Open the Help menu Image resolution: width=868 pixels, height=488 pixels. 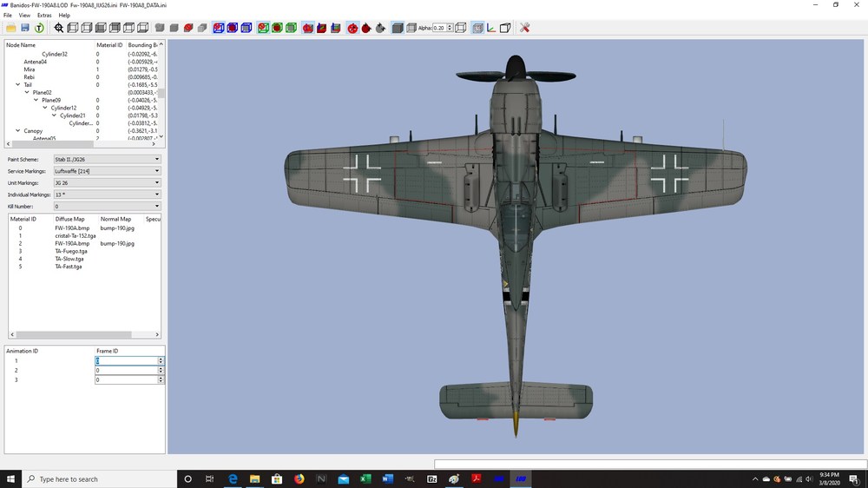coord(64,16)
